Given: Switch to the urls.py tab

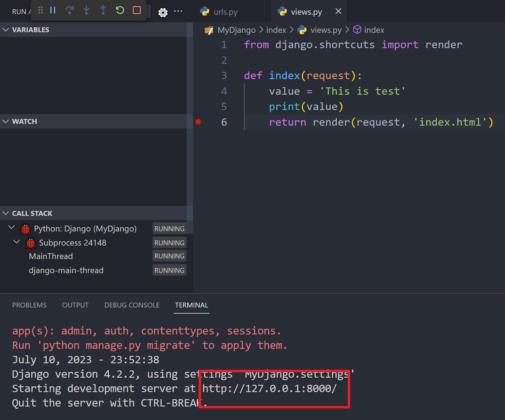Looking at the screenshot, I should coord(224,11).
